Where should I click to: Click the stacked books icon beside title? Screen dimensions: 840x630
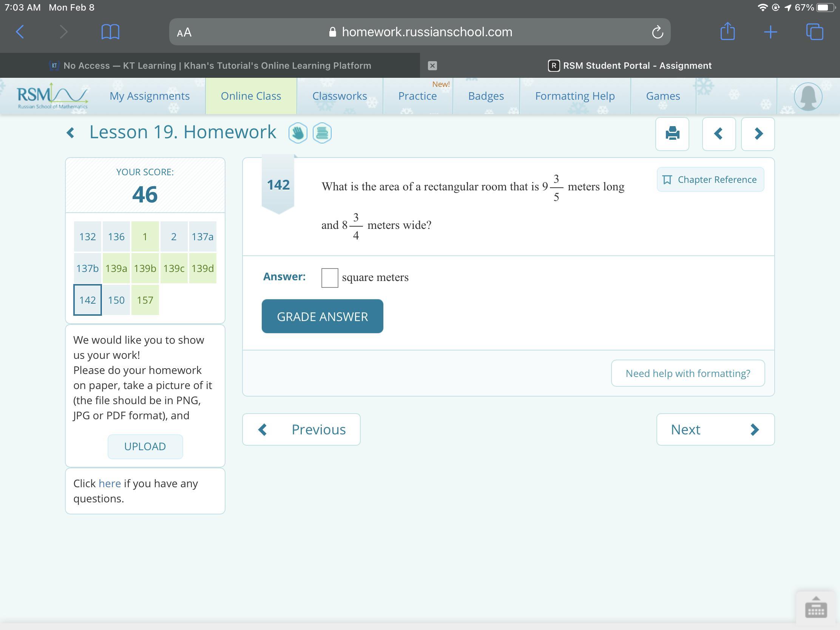322,133
